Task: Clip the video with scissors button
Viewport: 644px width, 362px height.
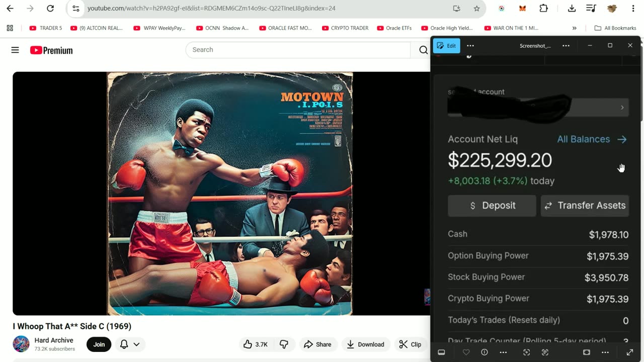Action: (410, 344)
